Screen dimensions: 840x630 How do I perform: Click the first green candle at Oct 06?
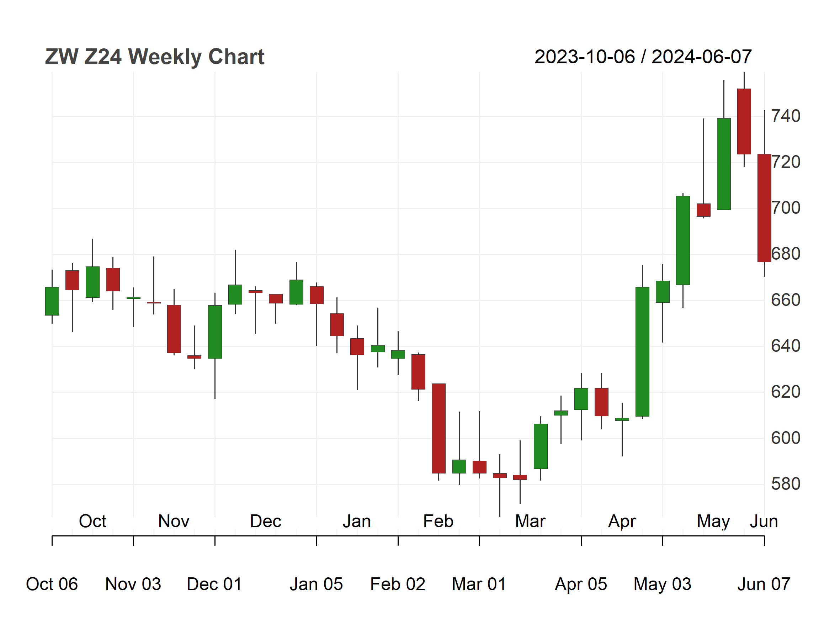pos(52,301)
